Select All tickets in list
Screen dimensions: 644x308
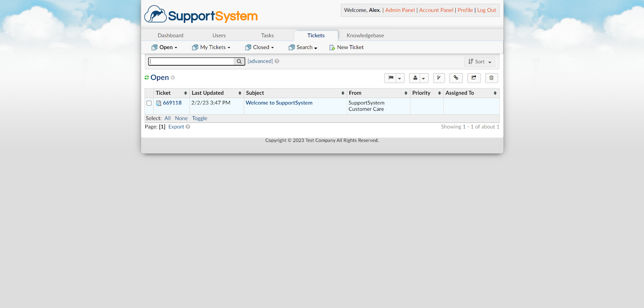[x=167, y=118]
